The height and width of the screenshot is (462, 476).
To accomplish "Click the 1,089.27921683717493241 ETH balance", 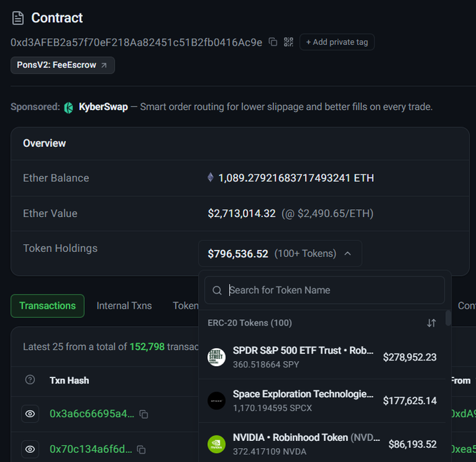I will (x=296, y=178).
